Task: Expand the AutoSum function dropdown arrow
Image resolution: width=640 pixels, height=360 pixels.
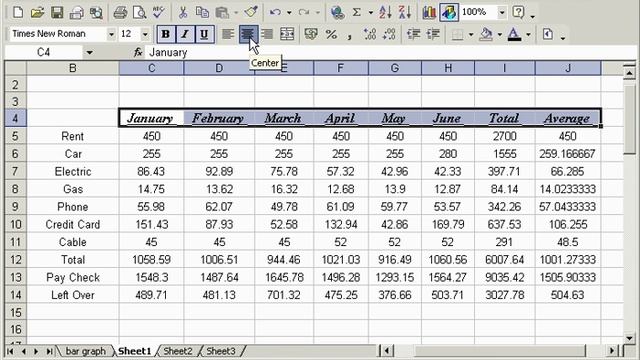Action: (371, 13)
